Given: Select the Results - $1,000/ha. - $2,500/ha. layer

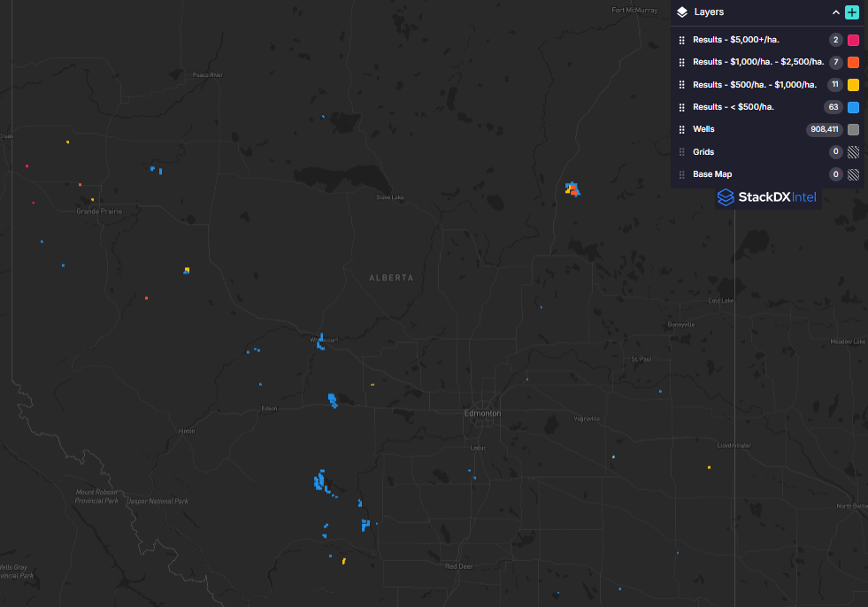Looking at the screenshot, I should [x=757, y=62].
